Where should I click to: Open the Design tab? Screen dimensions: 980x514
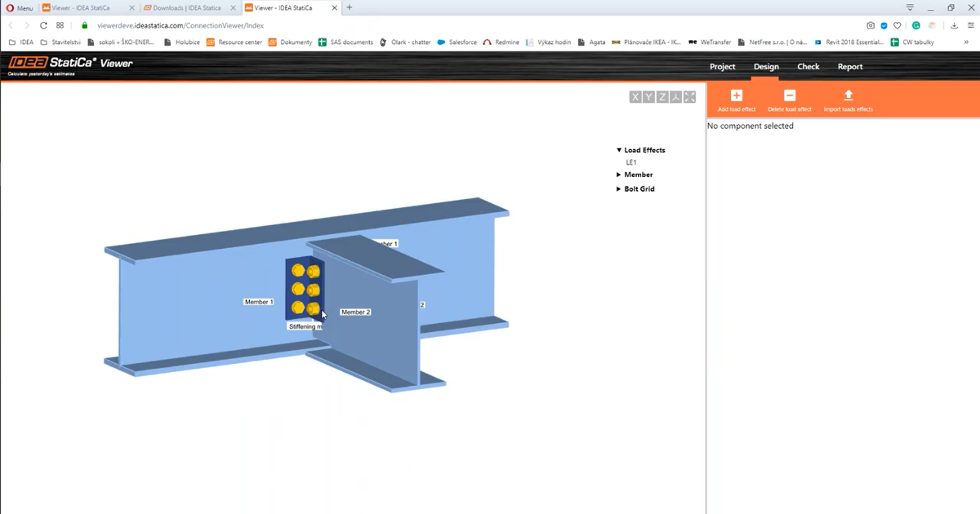tap(766, 67)
